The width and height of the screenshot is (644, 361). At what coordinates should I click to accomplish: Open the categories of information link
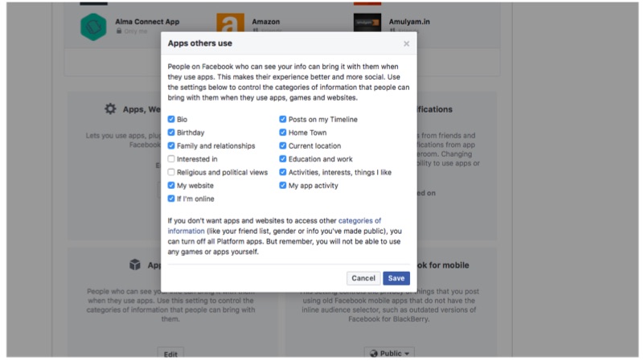tap(359, 220)
